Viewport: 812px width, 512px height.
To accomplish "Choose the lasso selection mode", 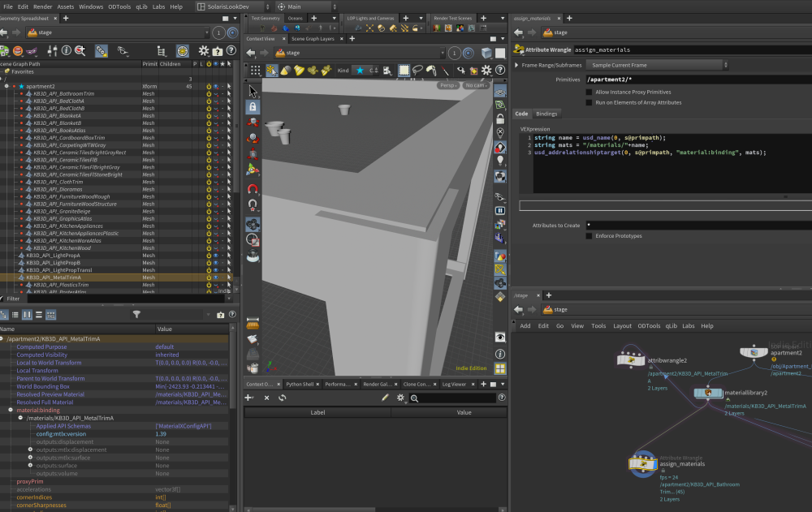I will (x=417, y=71).
